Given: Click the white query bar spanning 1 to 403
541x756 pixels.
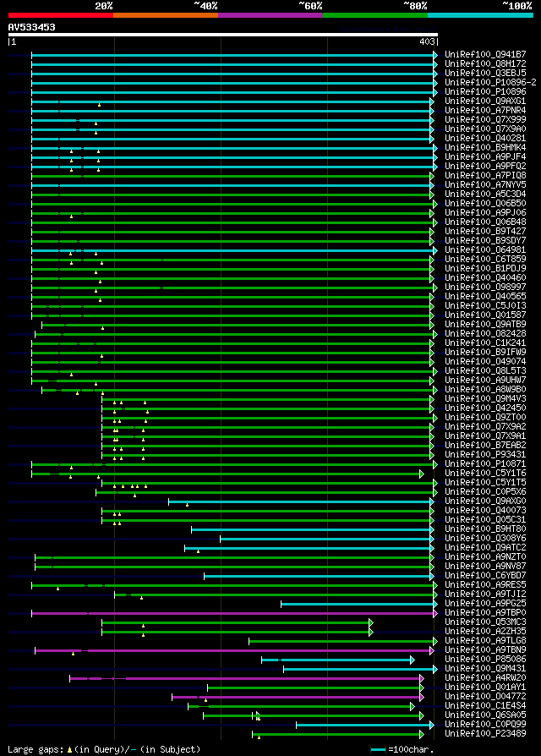Looking at the screenshot, I should coord(222,35).
